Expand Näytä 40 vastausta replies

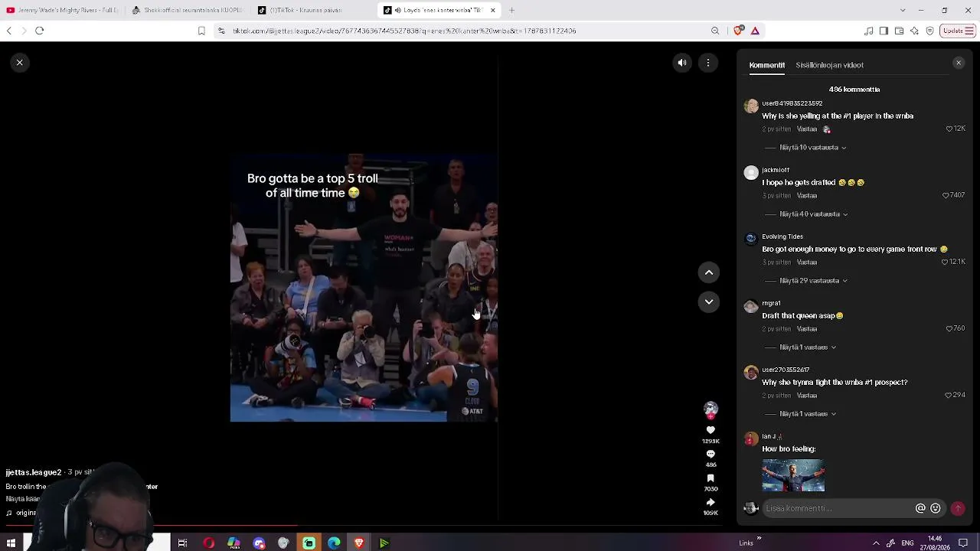814,214
